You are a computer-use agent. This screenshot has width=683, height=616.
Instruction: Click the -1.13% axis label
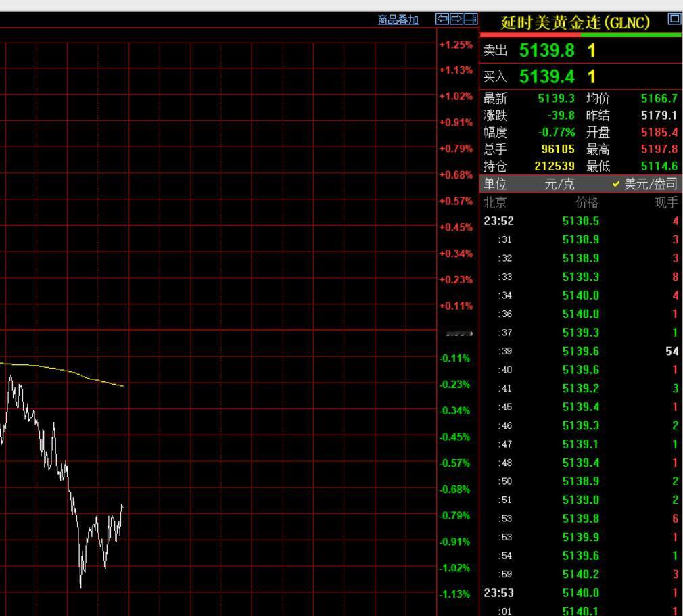(454, 594)
